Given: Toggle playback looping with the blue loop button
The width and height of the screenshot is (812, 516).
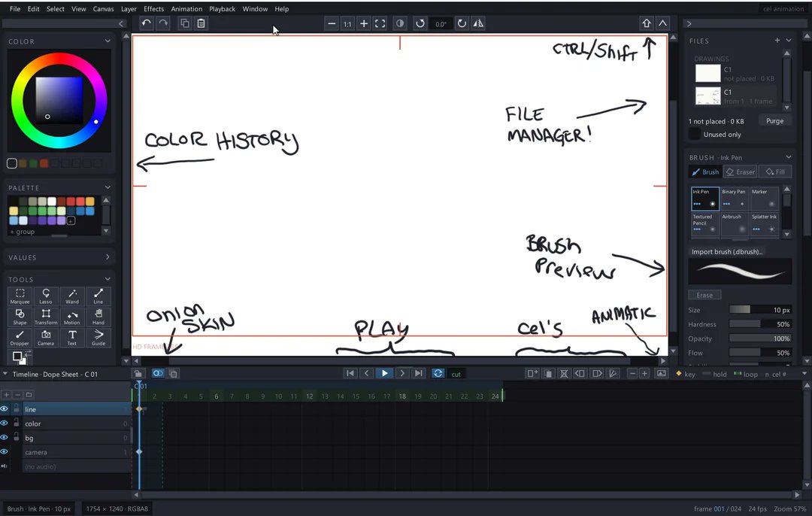Looking at the screenshot, I should pyautogui.click(x=438, y=373).
